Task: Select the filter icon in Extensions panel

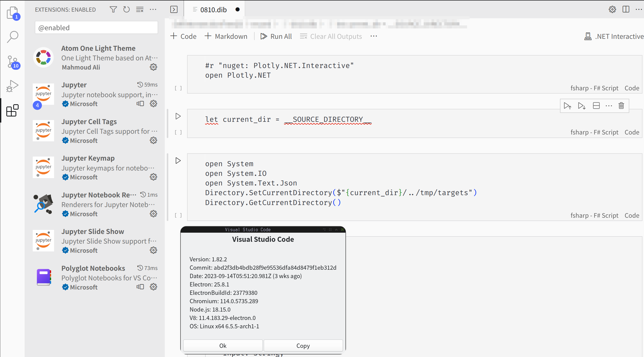Action: tap(113, 9)
